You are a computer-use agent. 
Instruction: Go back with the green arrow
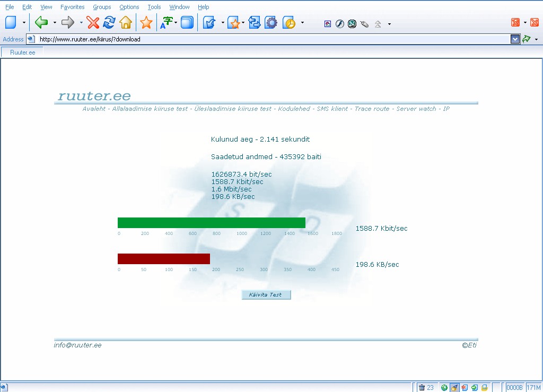click(x=41, y=22)
